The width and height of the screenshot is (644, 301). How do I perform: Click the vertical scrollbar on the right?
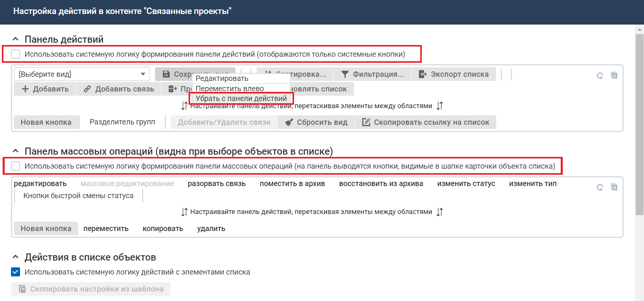pyautogui.click(x=639, y=125)
